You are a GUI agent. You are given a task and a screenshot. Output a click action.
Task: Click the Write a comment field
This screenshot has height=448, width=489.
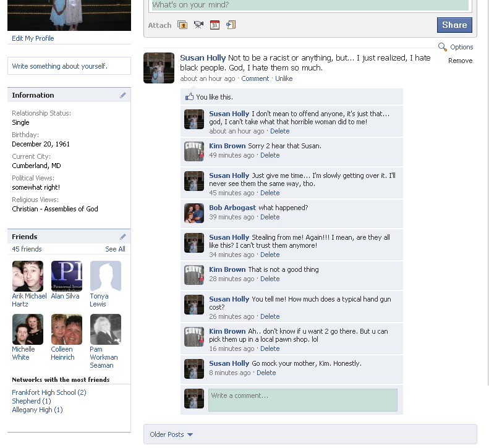tap(303, 400)
